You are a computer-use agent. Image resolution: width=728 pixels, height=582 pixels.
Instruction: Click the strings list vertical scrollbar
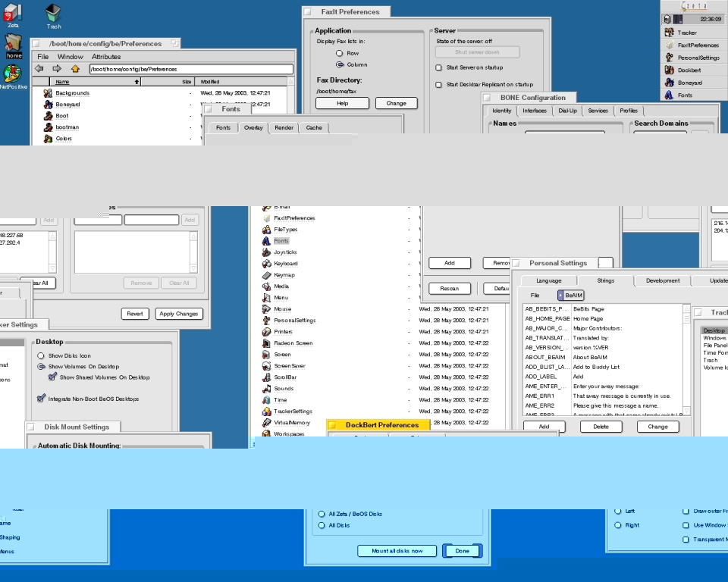pyautogui.click(x=686, y=360)
